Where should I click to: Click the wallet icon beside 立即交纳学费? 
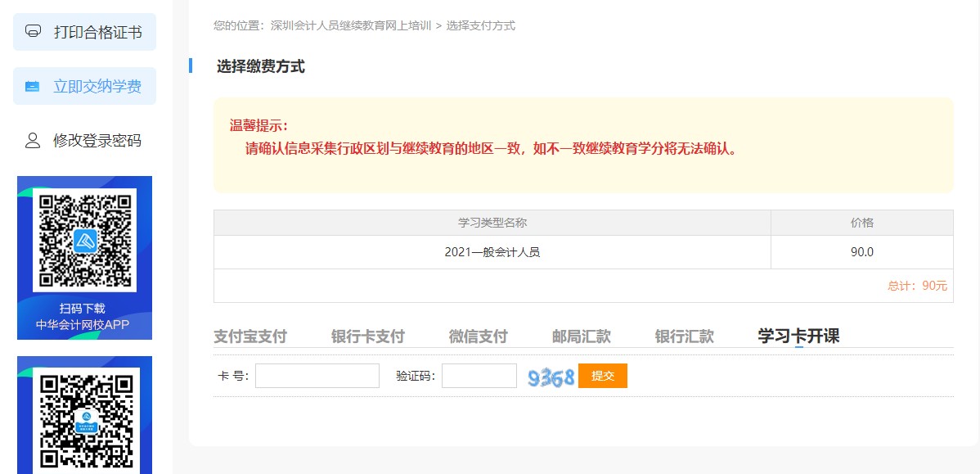[33, 86]
